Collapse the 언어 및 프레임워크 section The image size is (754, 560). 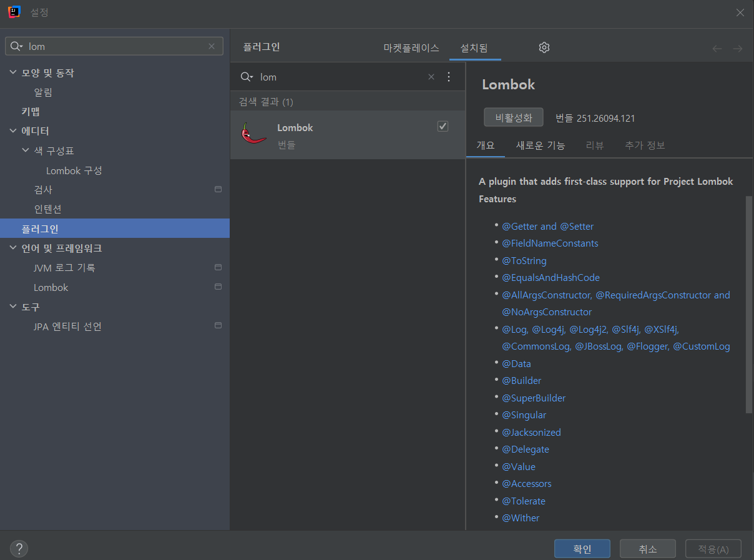[13, 248]
